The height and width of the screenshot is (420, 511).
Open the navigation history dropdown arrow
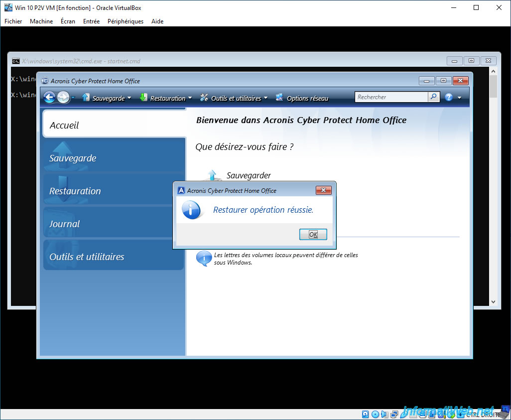pos(73,98)
